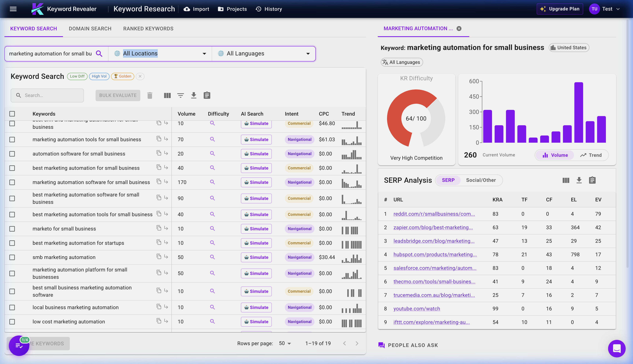Evaluate difficulty for 'local business marketing automation'

tap(212, 307)
